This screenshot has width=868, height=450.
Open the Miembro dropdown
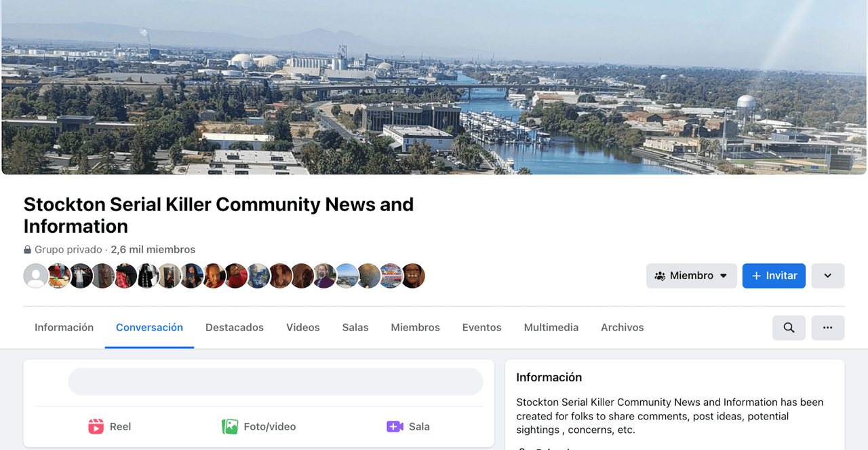(691, 276)
